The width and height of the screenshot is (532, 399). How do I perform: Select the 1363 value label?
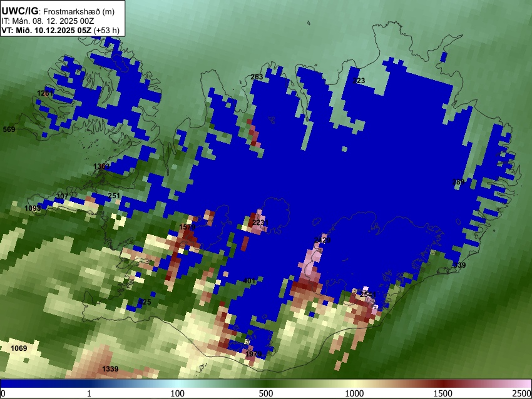tap(101, 166)
